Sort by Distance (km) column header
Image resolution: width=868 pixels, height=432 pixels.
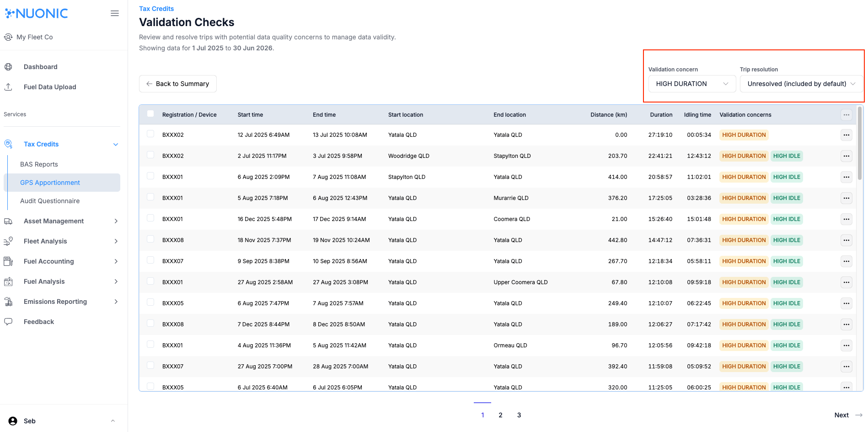point(609,115)
